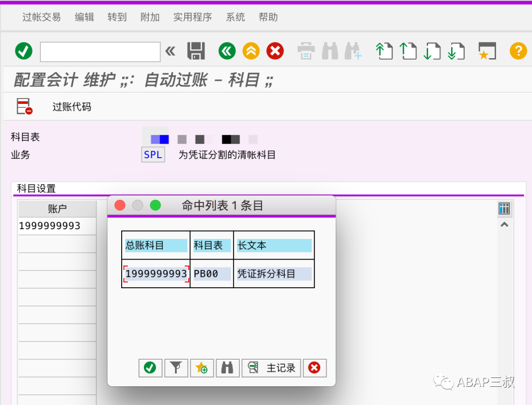Close hit list via red window dot
The height and width of the screenshot is (405, 532).
[x=120, y=205]
